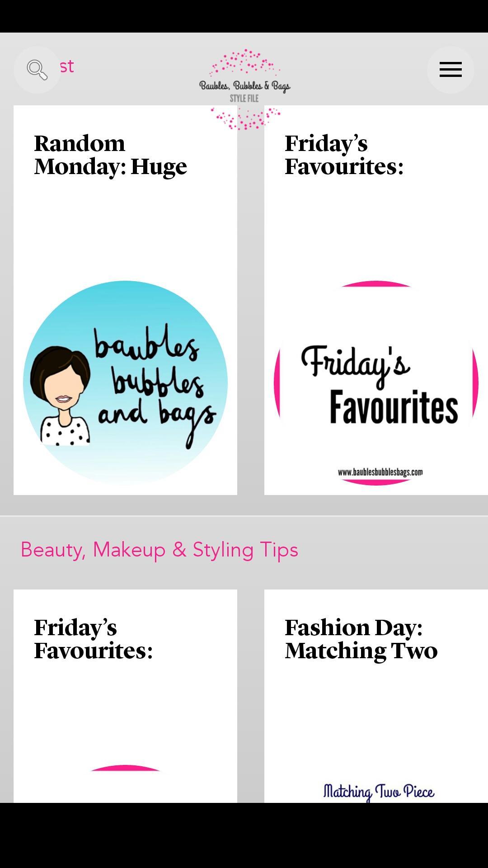Click the www.baublesbubblesbags.com text in image
Screen dimensions: 488x868
[x=380, y=472]
